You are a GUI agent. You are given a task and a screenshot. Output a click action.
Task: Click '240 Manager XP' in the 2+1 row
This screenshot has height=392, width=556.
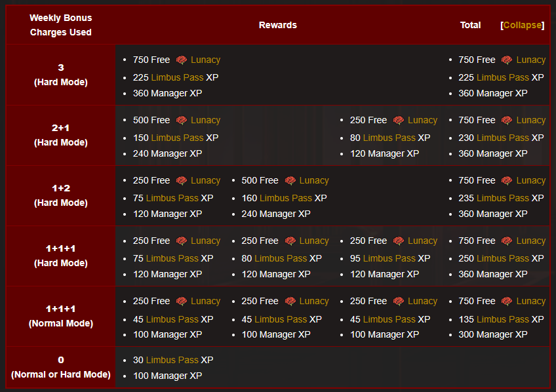pyautogui.click(x=167, y=153)
